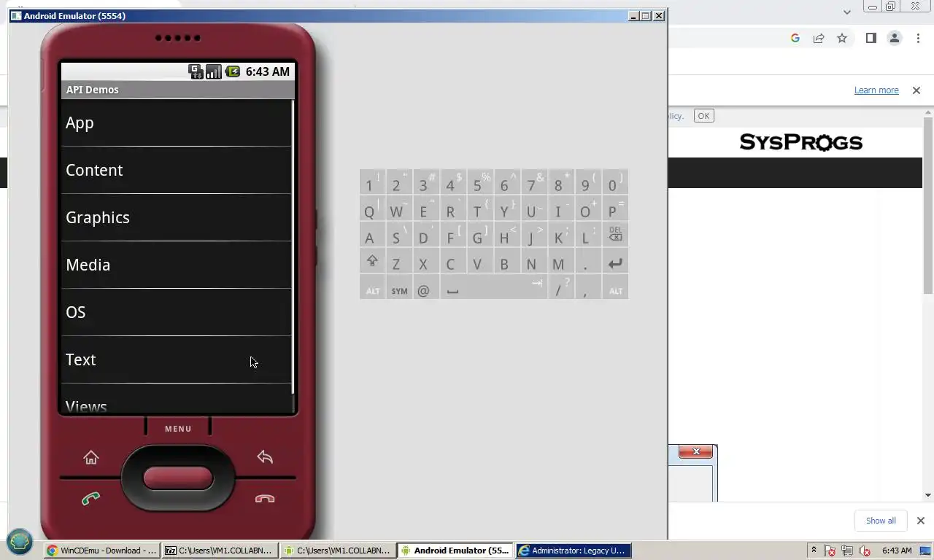Click the Z key on emulator keyboard

[399, 261]
